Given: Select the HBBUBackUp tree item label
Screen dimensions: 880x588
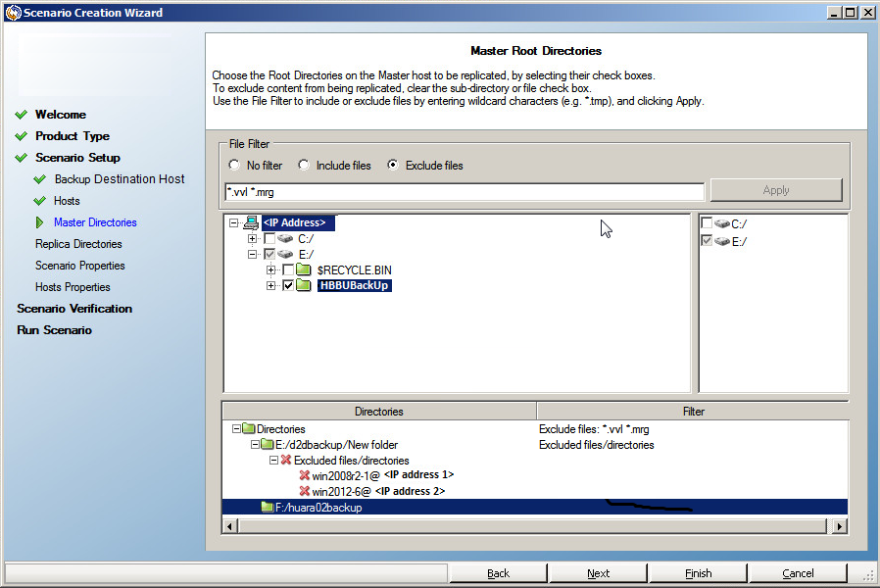Looking at the screenshot, I should 354,285.
